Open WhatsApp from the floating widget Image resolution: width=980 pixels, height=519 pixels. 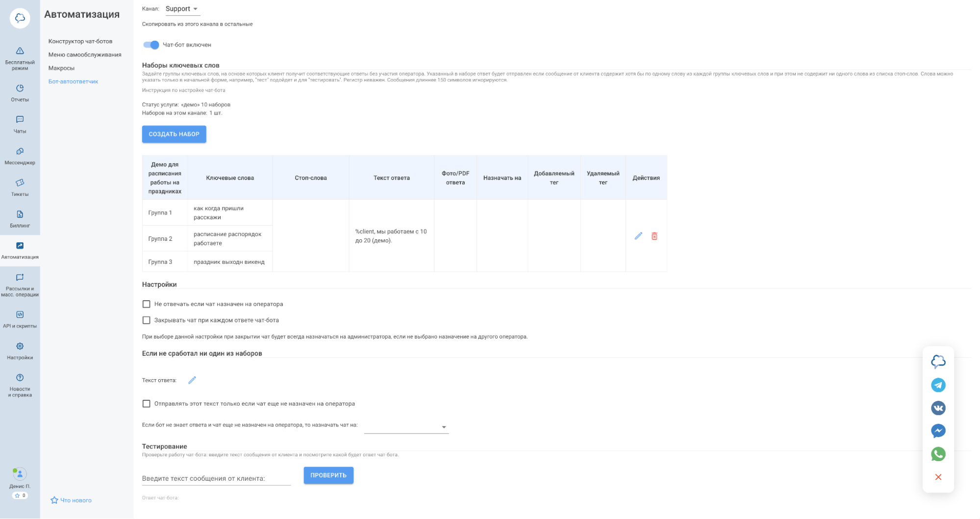938,454
